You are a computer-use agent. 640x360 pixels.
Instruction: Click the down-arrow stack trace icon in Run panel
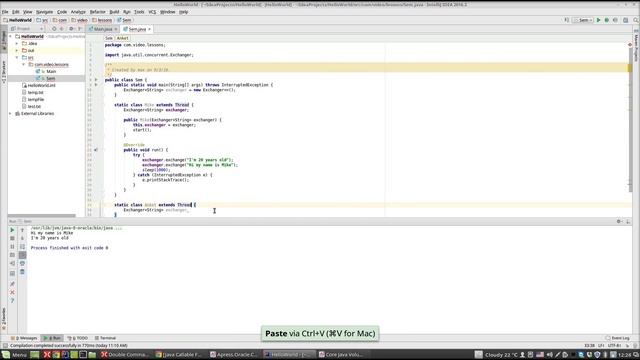click(x=22, y=238)
